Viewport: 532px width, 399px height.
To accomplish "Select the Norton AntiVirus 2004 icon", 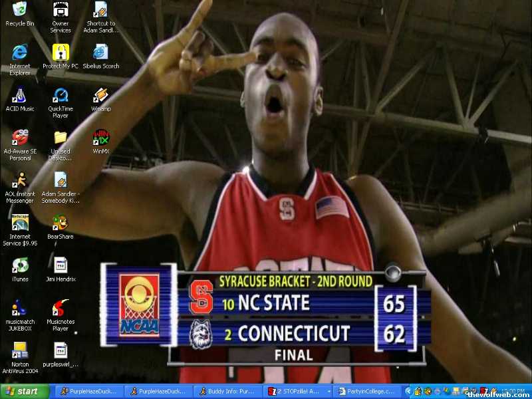I will coord(20,350).
